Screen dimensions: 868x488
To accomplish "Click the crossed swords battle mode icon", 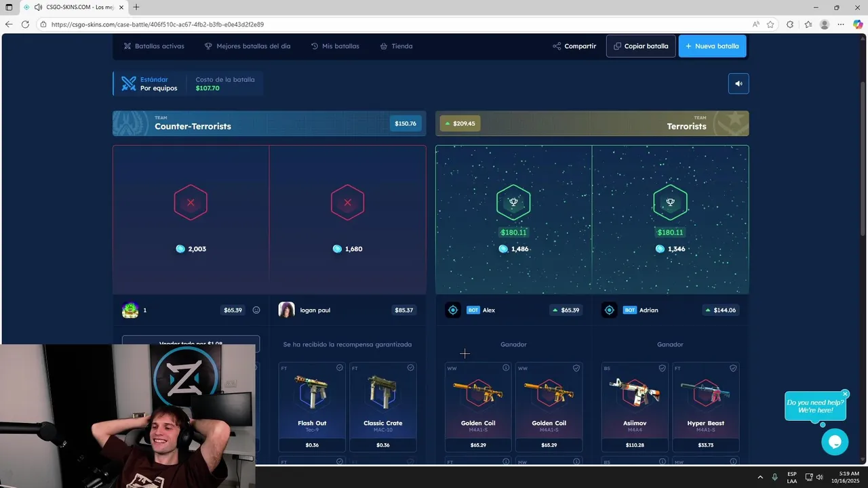I will coord(129,83).
